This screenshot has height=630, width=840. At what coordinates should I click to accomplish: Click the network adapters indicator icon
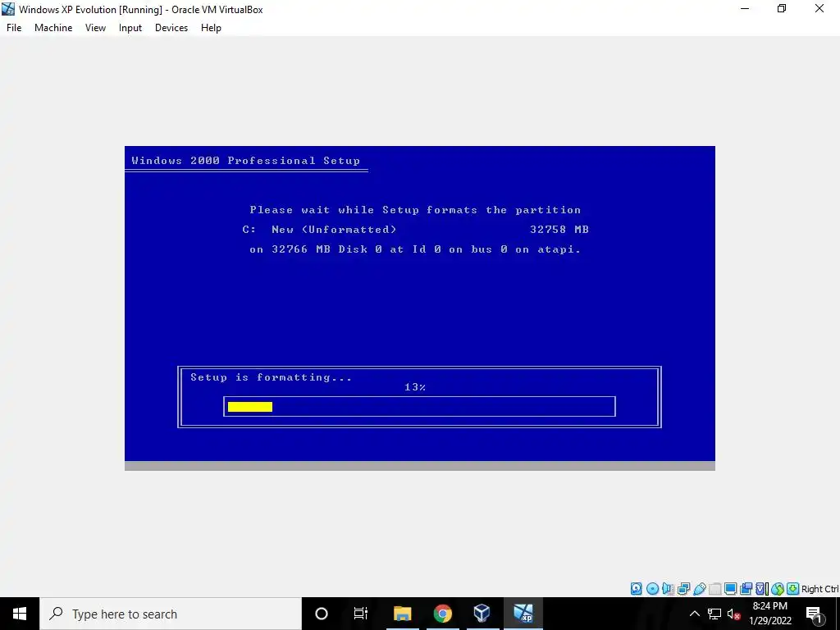click(x=683, y=589)
